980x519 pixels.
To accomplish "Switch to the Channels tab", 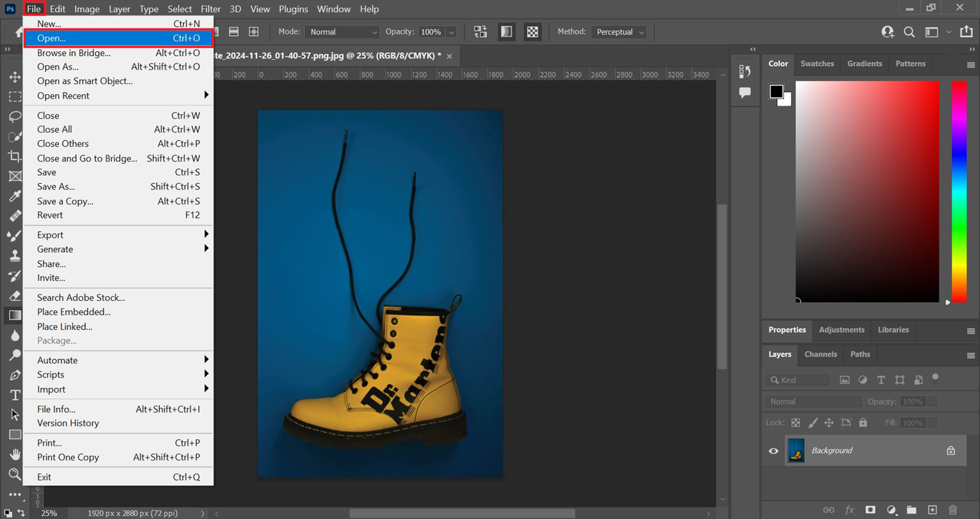I will [820, 354].
